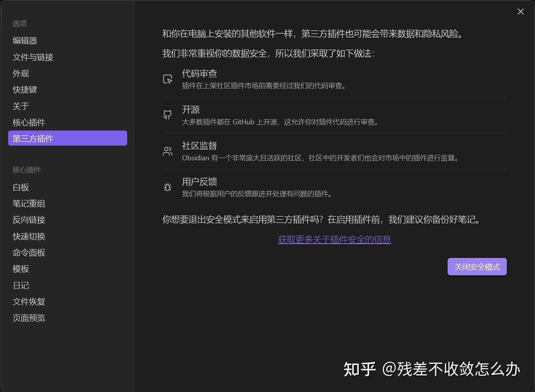Screen dimensions: 535x392
Task: Select the highlighted 第三方插件 tab
Action: [68, 138]
